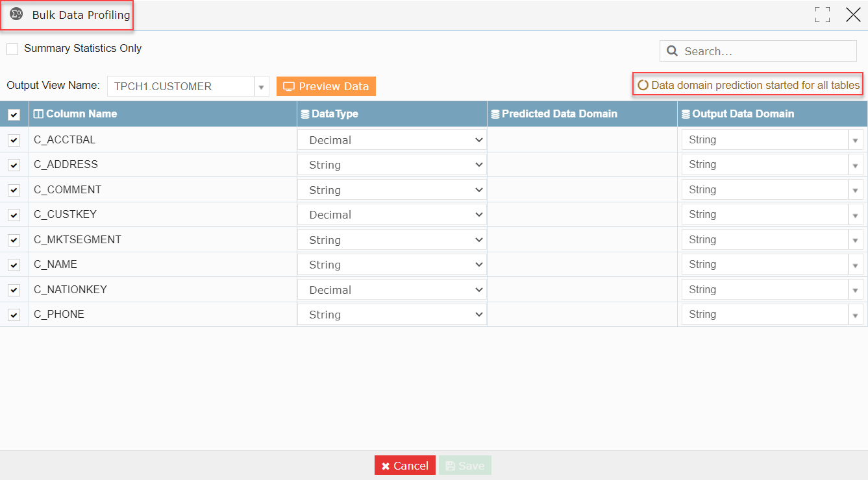Open DataType dropdown for C_NATIONKEY

(x=392, y=290)
